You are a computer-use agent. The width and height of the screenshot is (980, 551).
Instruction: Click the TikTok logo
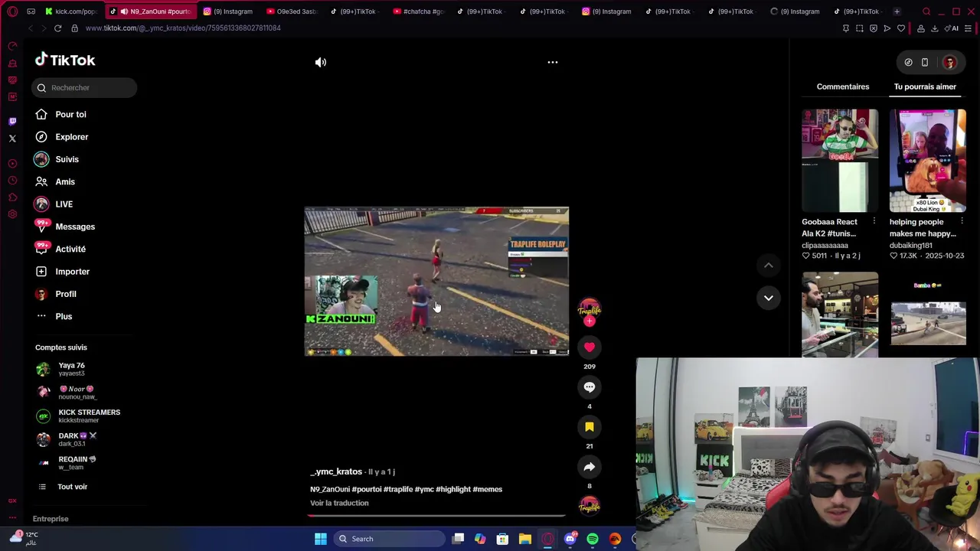[65, 60]
